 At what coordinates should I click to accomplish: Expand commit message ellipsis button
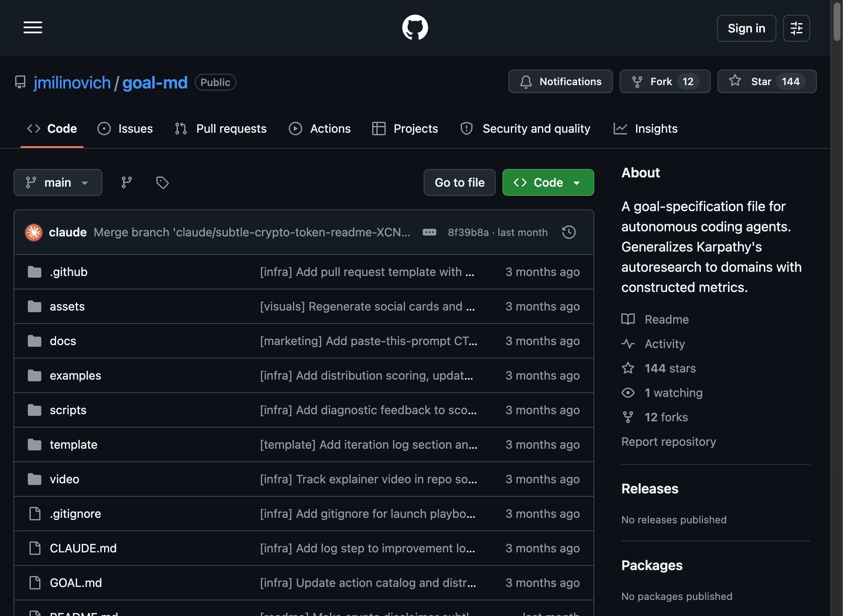pyautogui.click(x=429, y=232)
